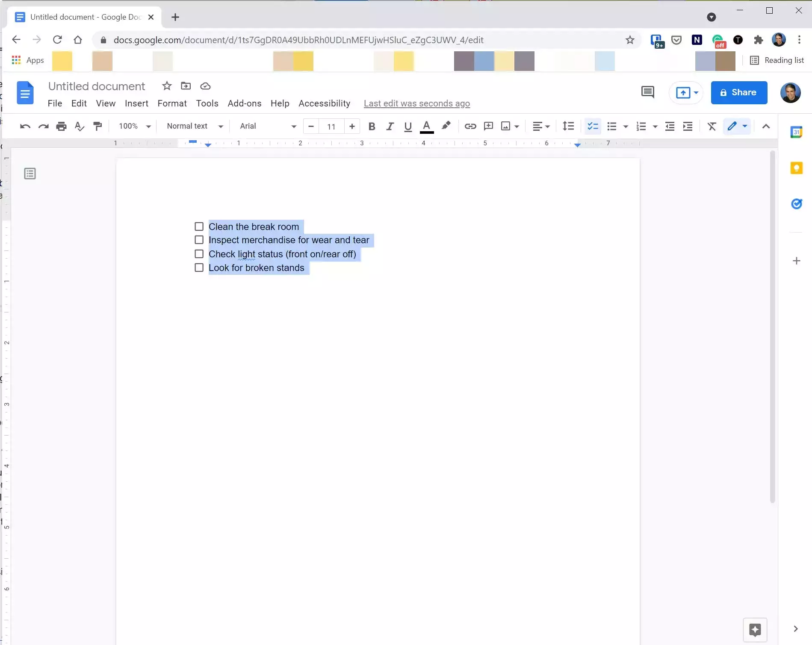Toggle Bold formatting
Screen dimensions: 812x645
372,126
